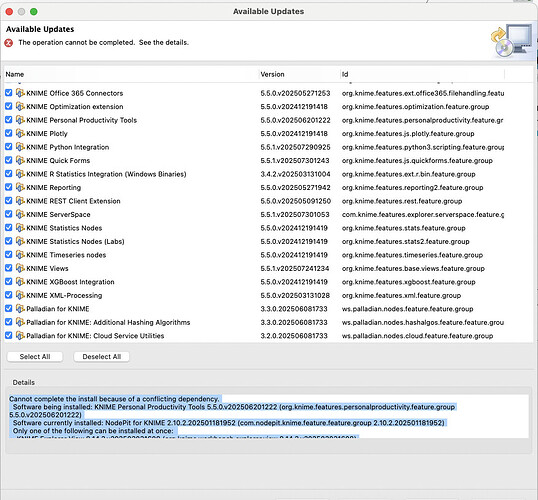Viewport: 538px width, 500px height.
Task: Click the red error icon in header
Action: (9, 43)
